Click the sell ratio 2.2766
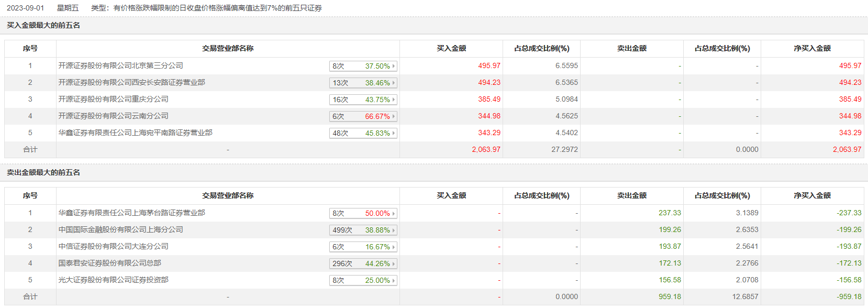 coord(747,263)
